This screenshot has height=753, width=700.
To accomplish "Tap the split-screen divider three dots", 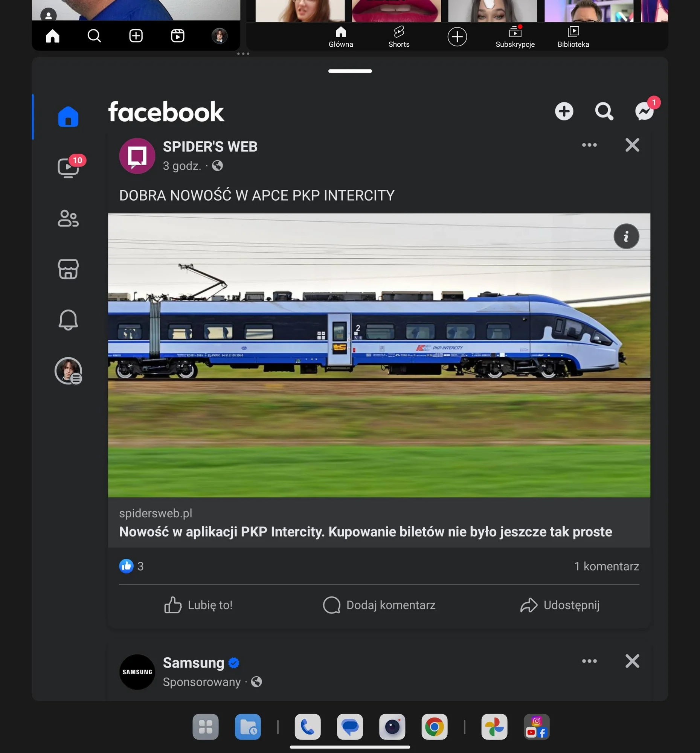I will [243, 54].
